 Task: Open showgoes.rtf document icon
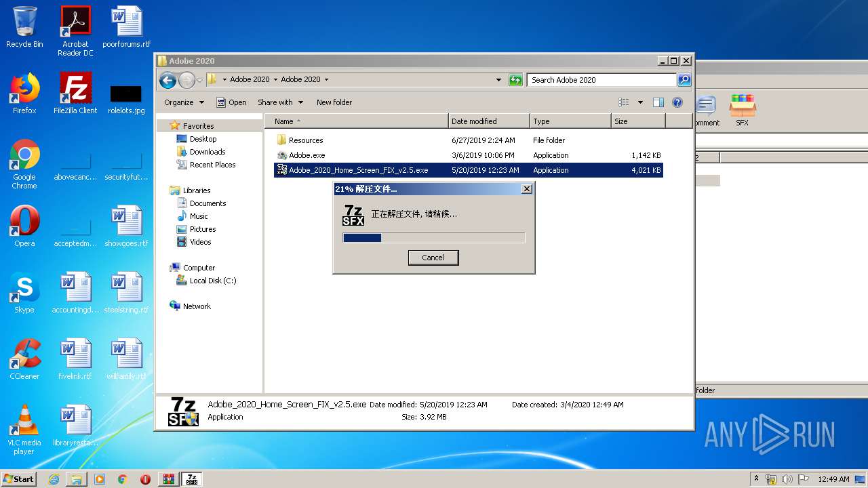pyautogui.click(x=126, y=226)
